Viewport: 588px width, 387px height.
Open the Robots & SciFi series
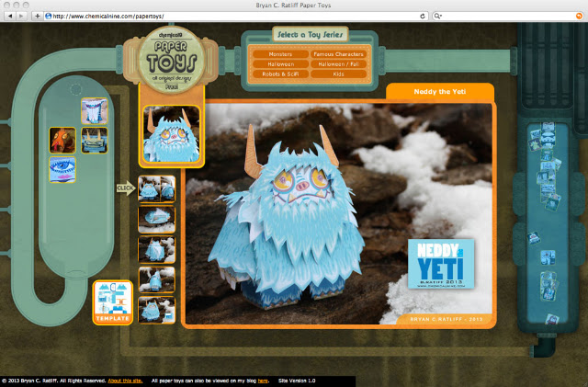click(x=280, y=74)
